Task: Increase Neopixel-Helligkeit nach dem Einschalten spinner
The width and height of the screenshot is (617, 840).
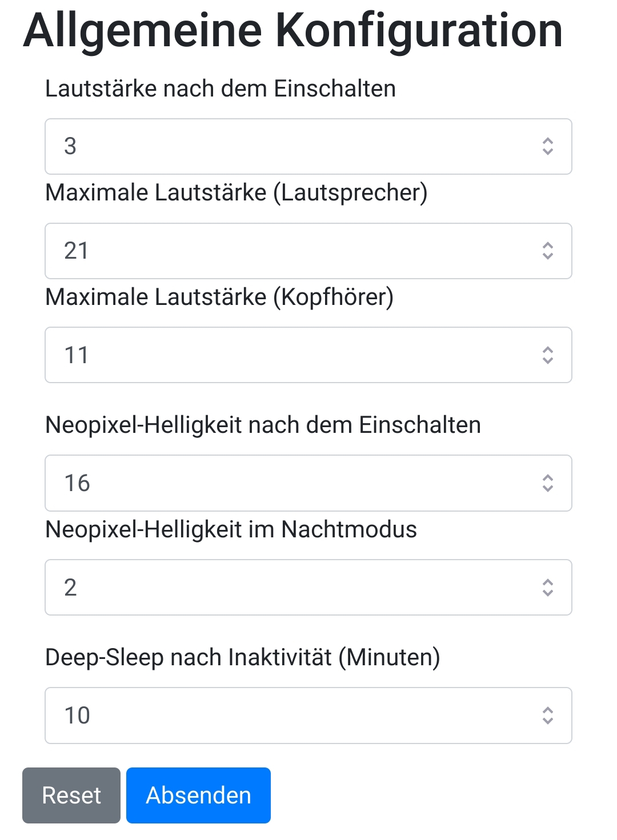Action: click(x=548, y=477)
